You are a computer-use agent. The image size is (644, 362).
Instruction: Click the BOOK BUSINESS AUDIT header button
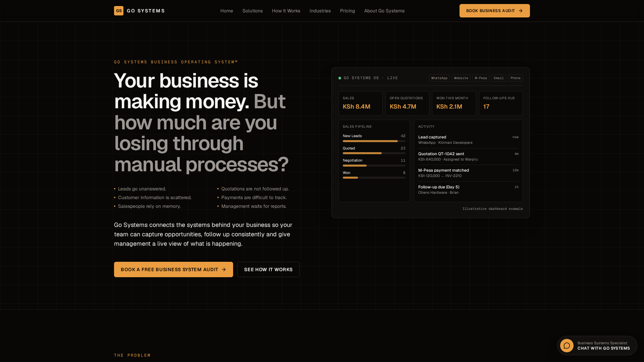point(495,11)
